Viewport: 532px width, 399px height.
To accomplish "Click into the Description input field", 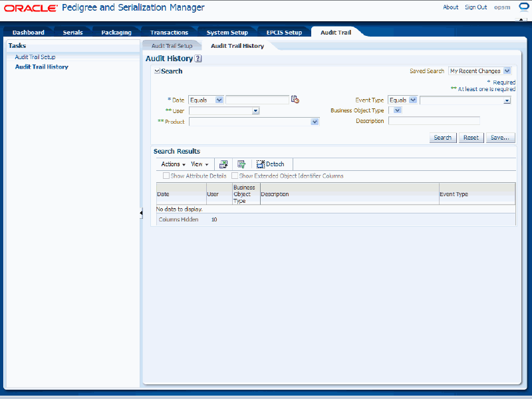I will pos(434,121).
